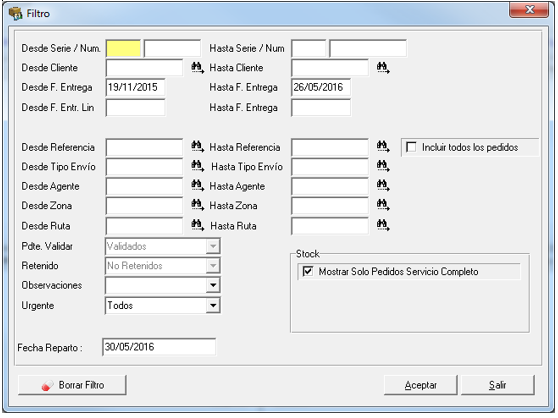558x418 pixels.
Task: Open route lookup beside Desde Ruta
Action: pyautogui.click(x=198, y=225)
